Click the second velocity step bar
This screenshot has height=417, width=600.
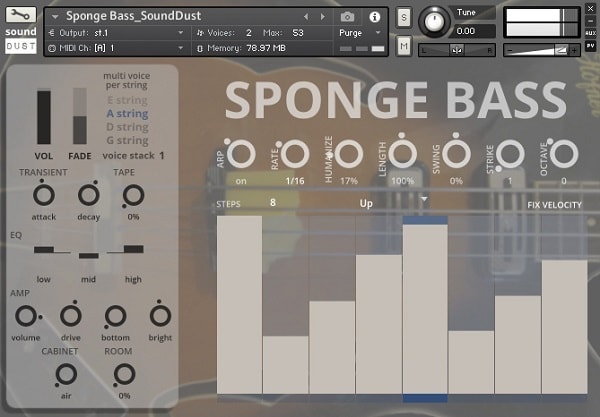285,365
